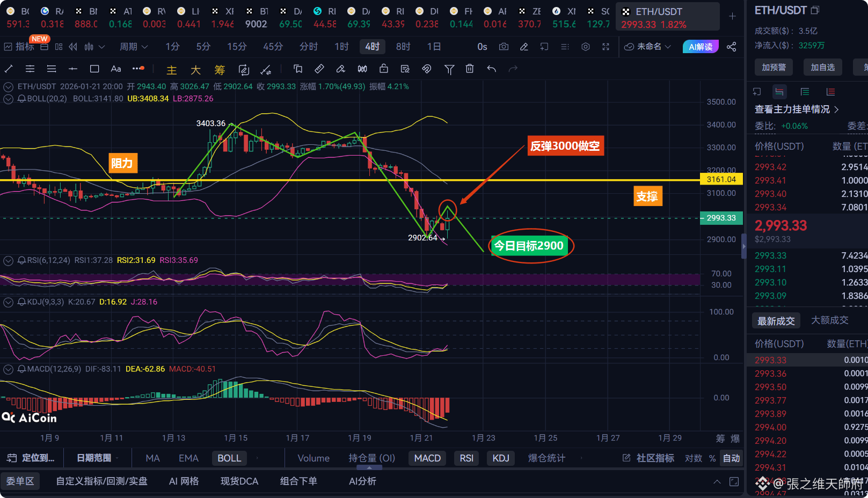This screenshot has width=868, height=498.
Task: Enable the Volume indicator
Action: pos(313,458)
